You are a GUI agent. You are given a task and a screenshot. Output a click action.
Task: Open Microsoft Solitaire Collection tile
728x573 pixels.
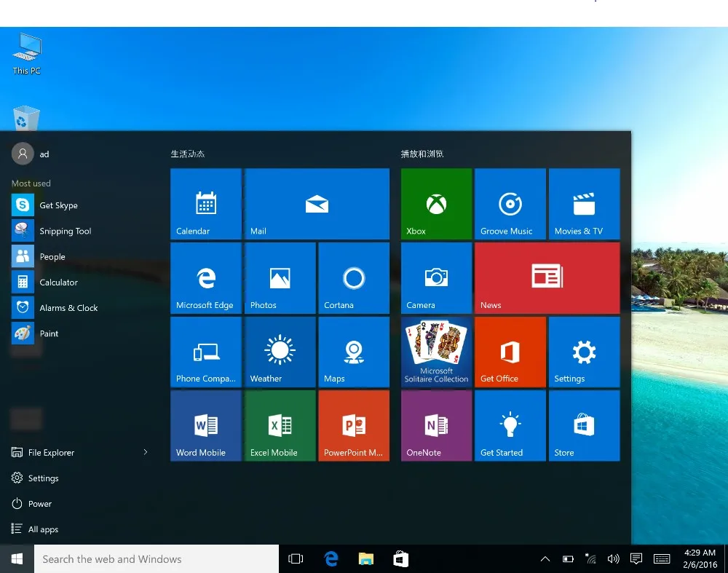coord(436,352)
